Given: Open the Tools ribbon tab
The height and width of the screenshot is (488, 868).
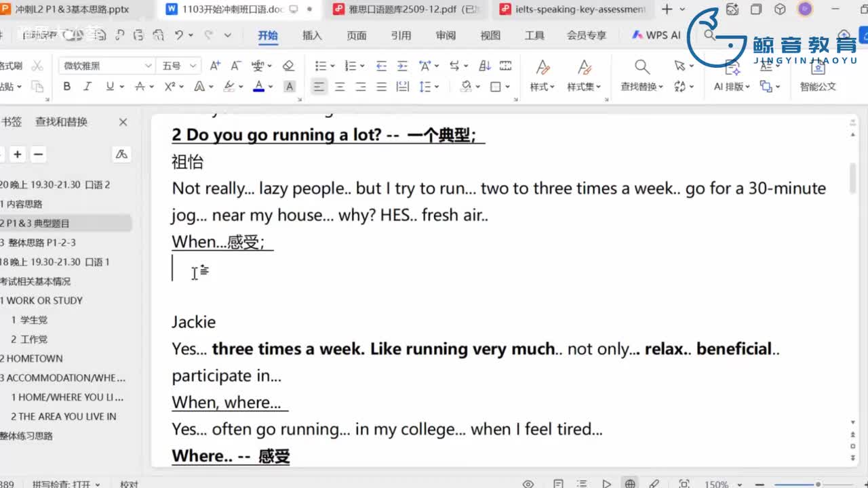Looking at the screenshot, I should click(534, 35).
